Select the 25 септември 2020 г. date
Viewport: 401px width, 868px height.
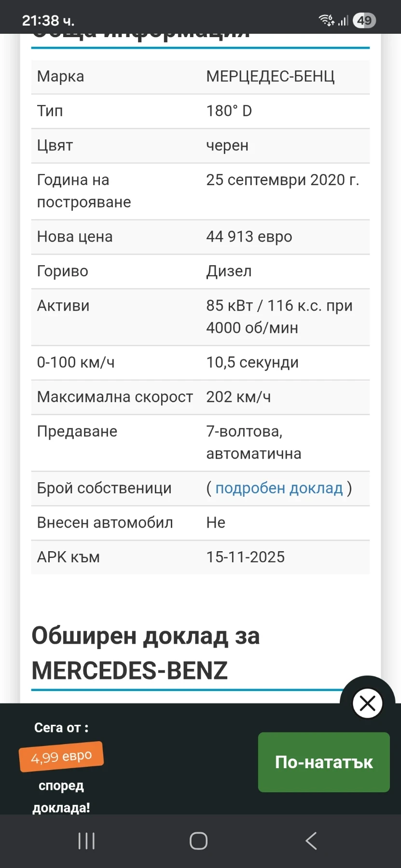tap(282, 180)
